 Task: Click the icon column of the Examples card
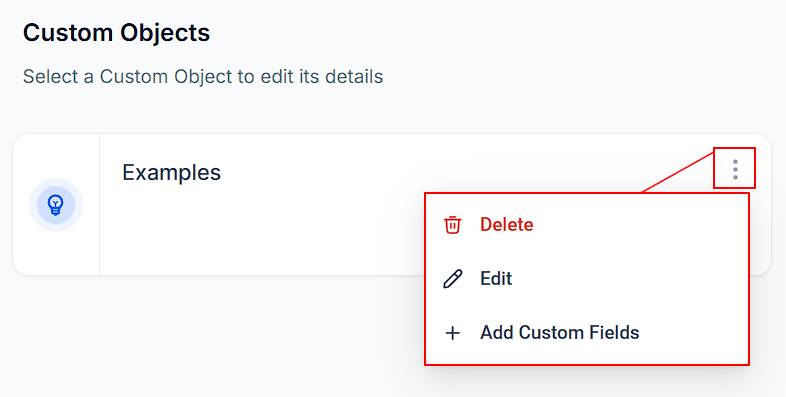tap(56, 205)
